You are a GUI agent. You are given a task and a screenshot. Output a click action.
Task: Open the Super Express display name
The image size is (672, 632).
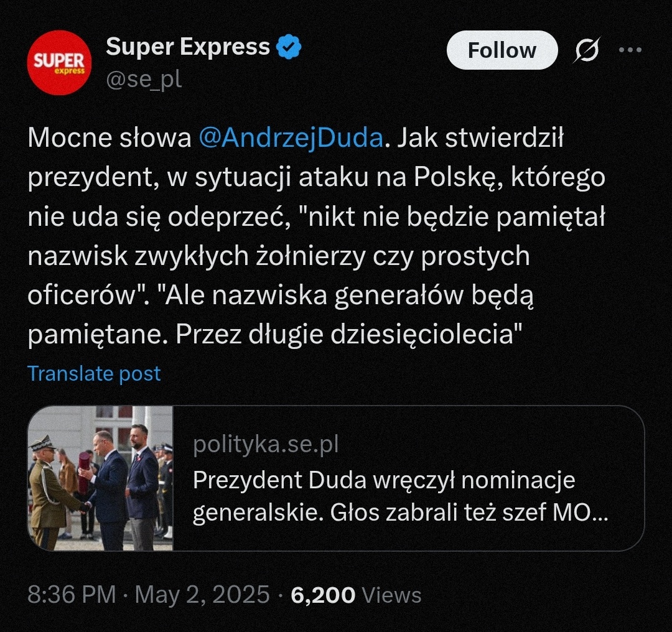188,47
